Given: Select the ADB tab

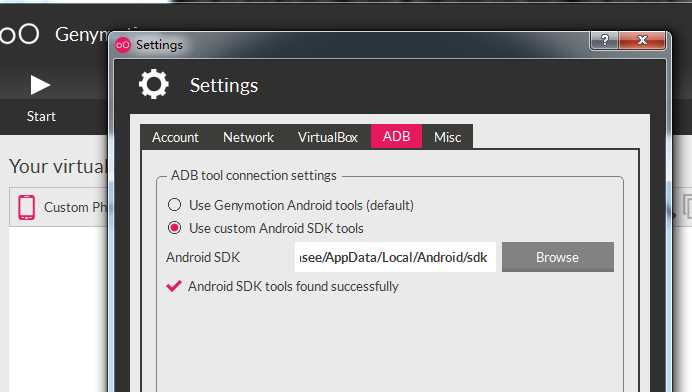Looking at the screenshot, I should point(396,136).
